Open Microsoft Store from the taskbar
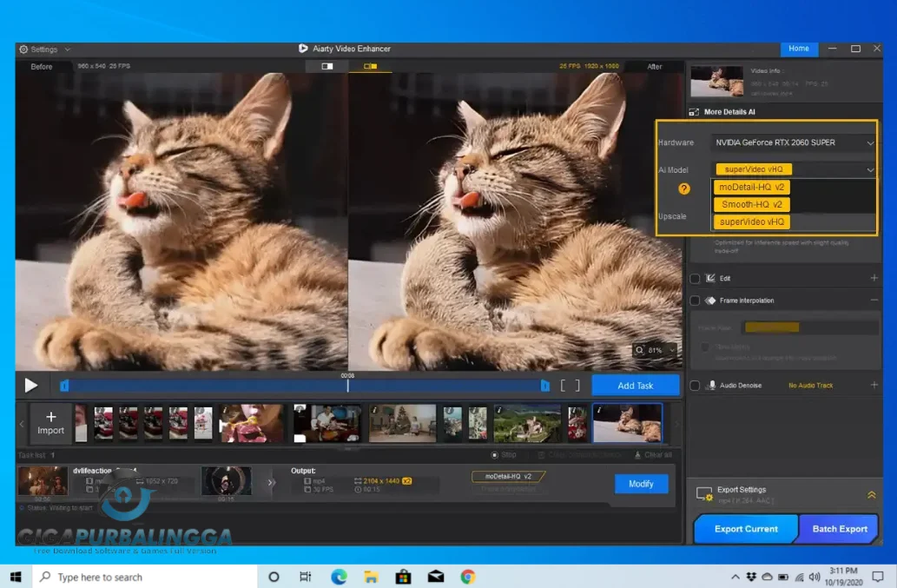Image resolution: width=897 pixels, height=588 pixels. pyautogui.click(x=403, y=577)
